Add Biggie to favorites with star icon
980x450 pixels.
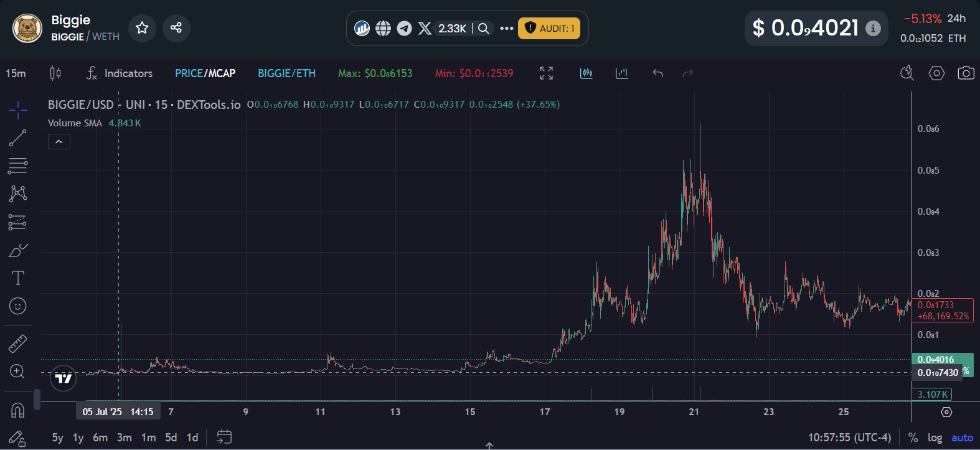tap(142, 28)
